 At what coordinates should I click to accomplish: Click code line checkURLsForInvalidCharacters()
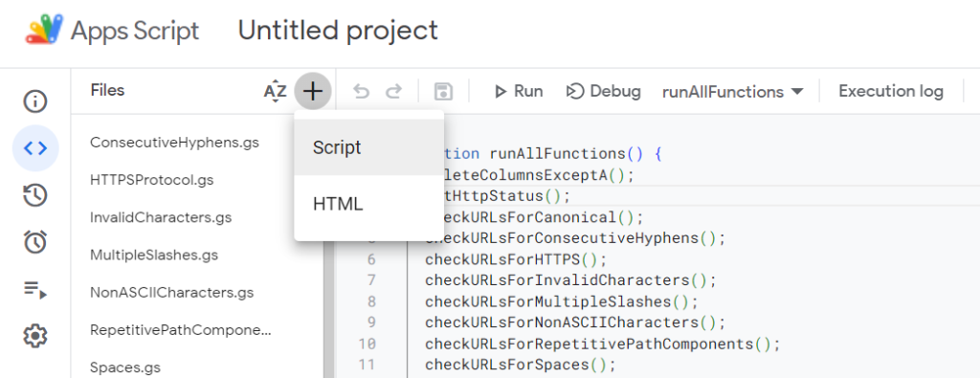570,279
